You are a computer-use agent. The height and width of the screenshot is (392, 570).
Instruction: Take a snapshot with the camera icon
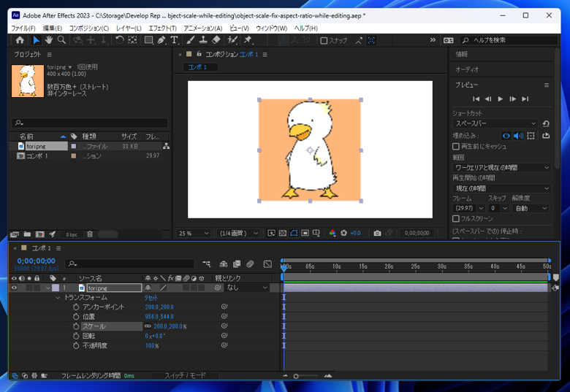pos(377,233)
